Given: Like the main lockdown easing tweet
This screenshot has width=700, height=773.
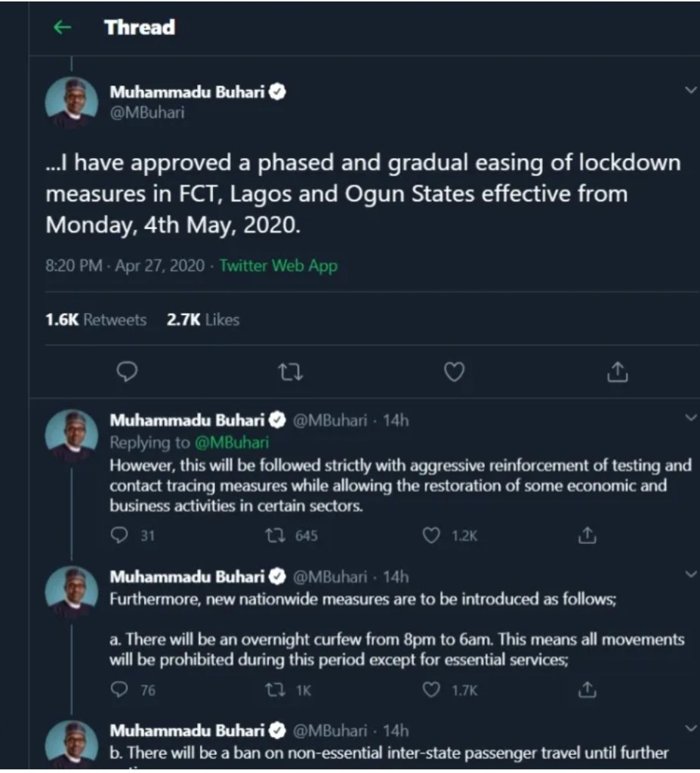Looking at the screenshot, I should pyautogui.click(x=453, y=371).
